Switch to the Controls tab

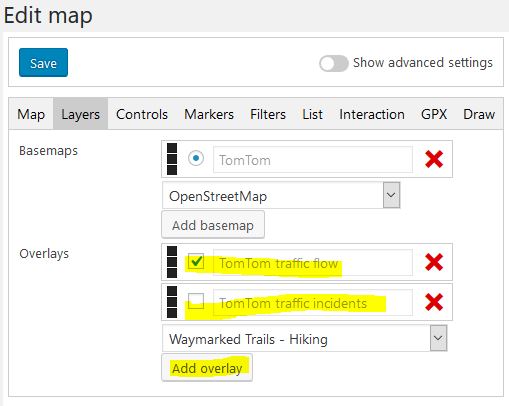point(142,114)
